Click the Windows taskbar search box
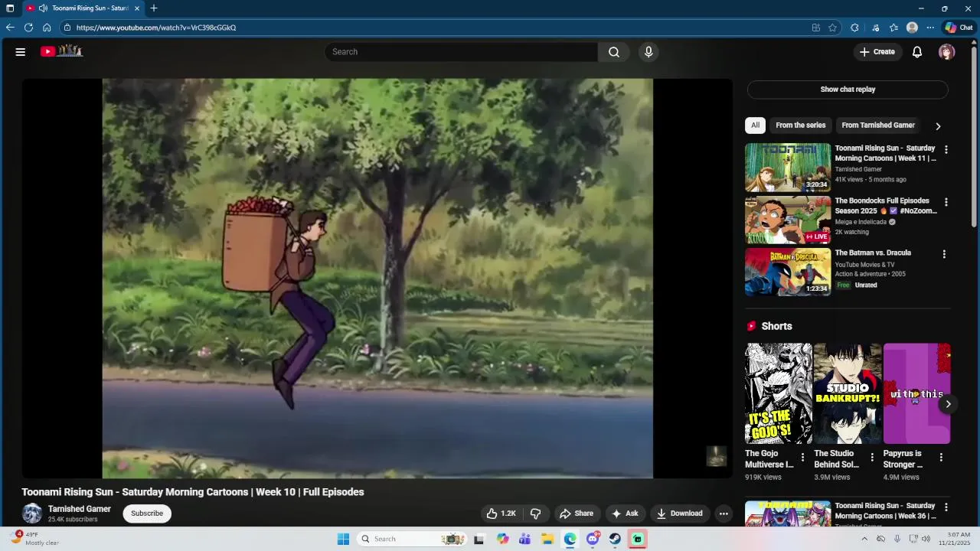This screenshot has width=980, height=551. point(412,539)
